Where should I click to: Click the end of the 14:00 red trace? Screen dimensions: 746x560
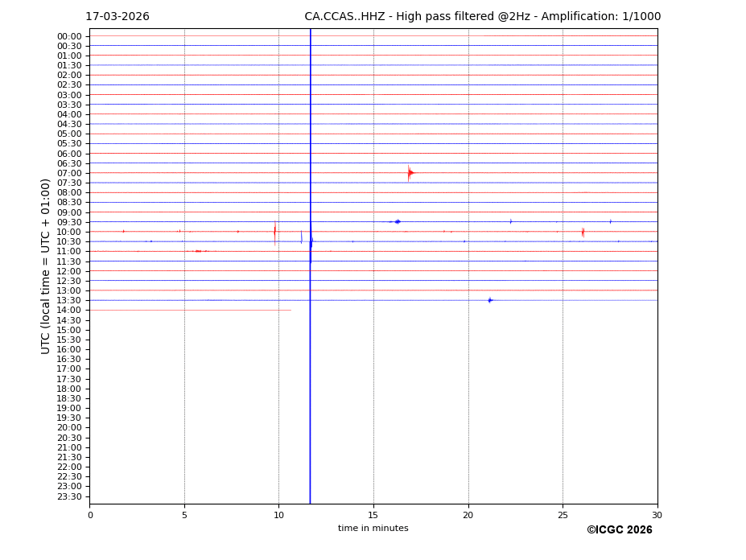click(x=290, y=310)
